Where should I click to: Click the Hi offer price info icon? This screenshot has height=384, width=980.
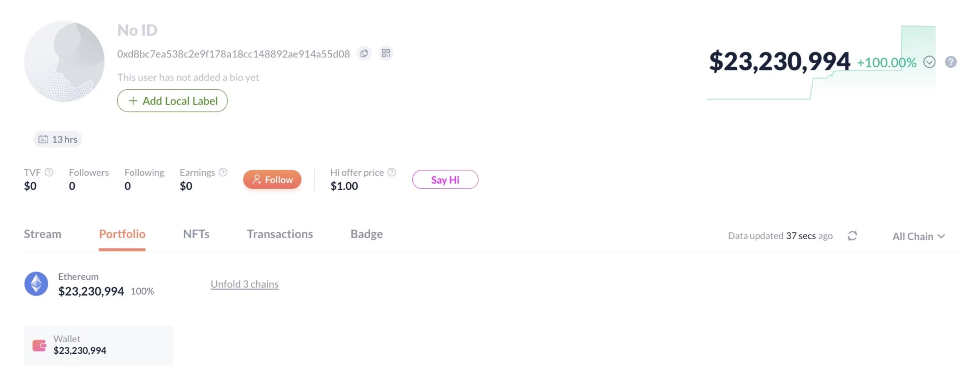click(x=391, y=172)
